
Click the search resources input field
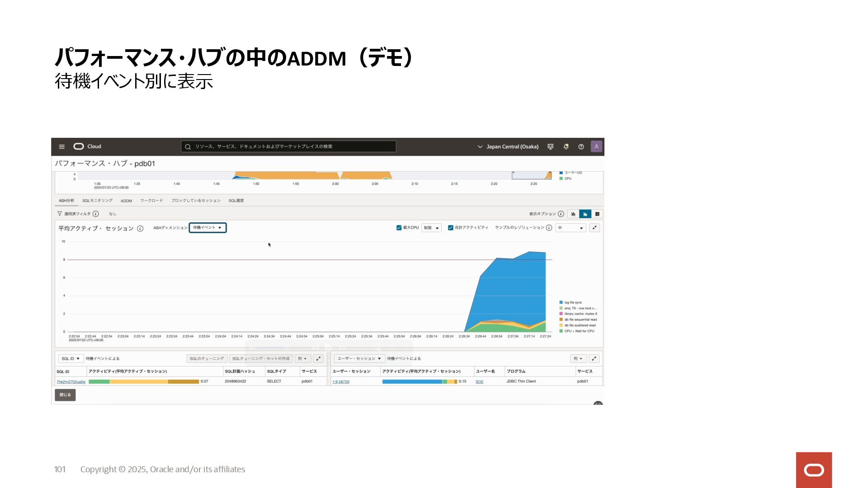(288, 147)
